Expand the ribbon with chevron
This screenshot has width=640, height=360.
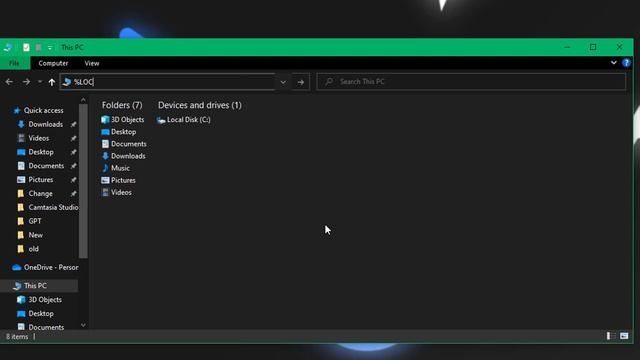[613, 63]
